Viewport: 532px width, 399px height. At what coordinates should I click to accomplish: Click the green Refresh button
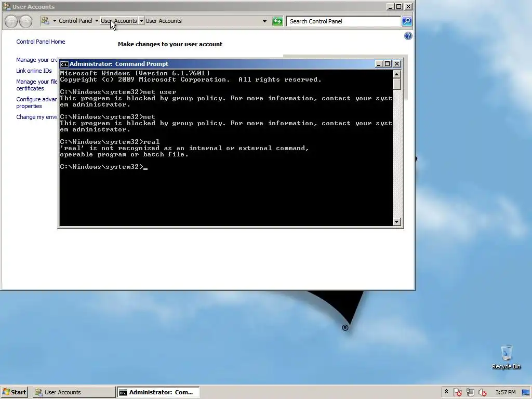(x=277, y=21)
